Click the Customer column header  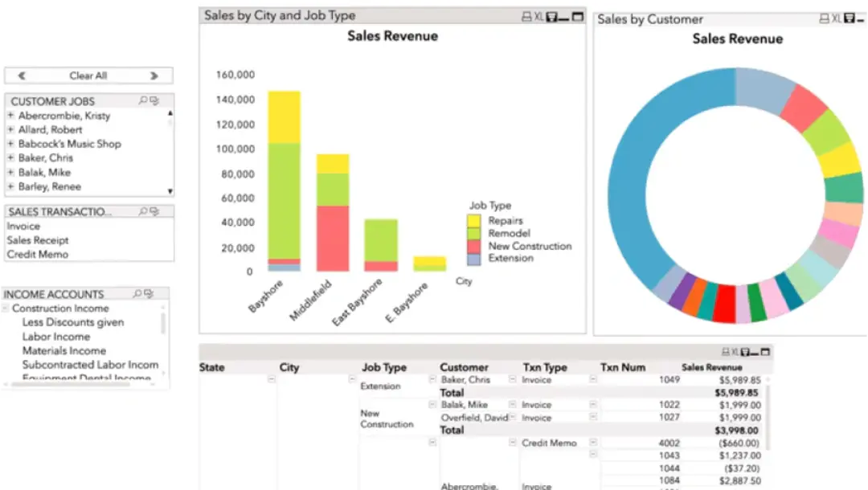click(464, 367)
